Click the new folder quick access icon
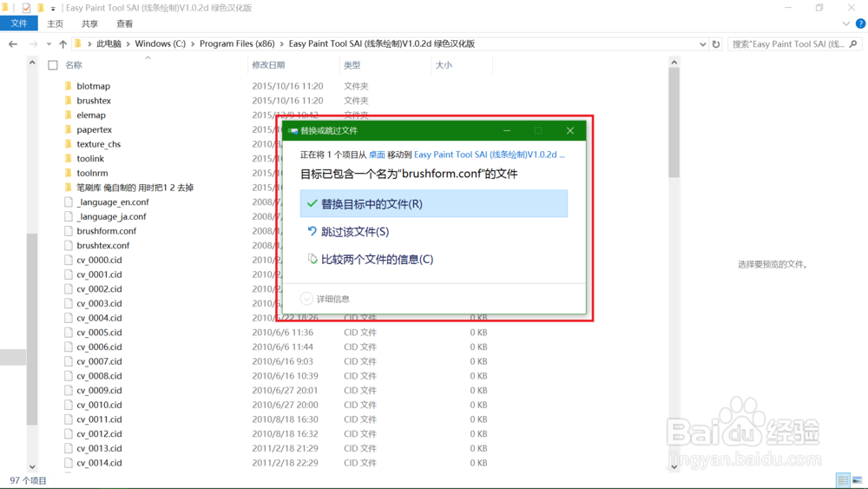 click(x=40, y=8)
